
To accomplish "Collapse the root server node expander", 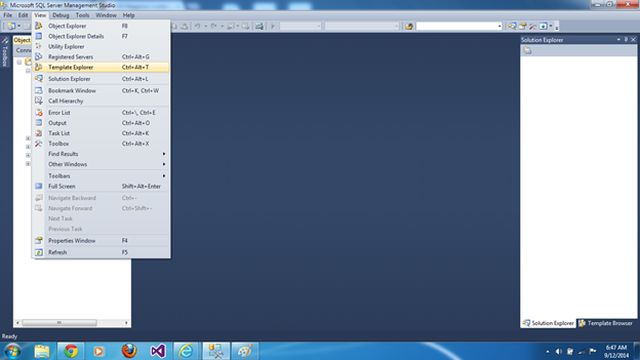I will [19, 62].
